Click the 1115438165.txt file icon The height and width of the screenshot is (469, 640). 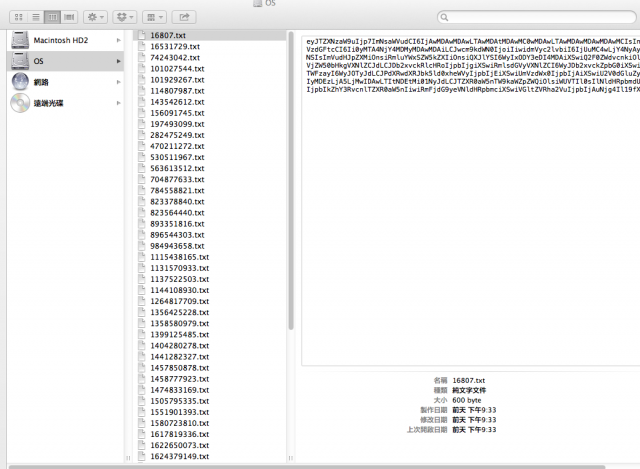(x=142, y=256)
